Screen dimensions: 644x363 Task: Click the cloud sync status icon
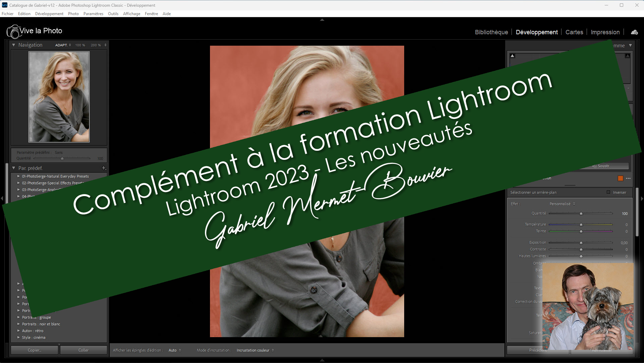click(x=634, y=32)
